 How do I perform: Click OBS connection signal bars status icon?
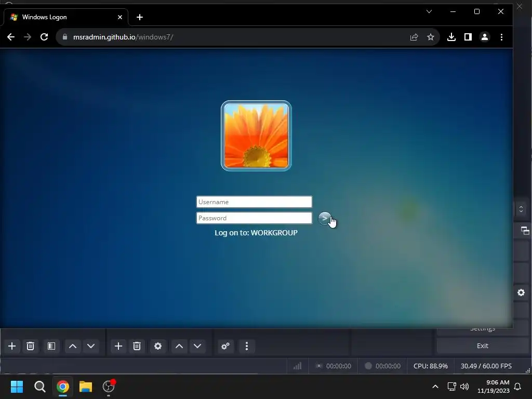[298, 366]
